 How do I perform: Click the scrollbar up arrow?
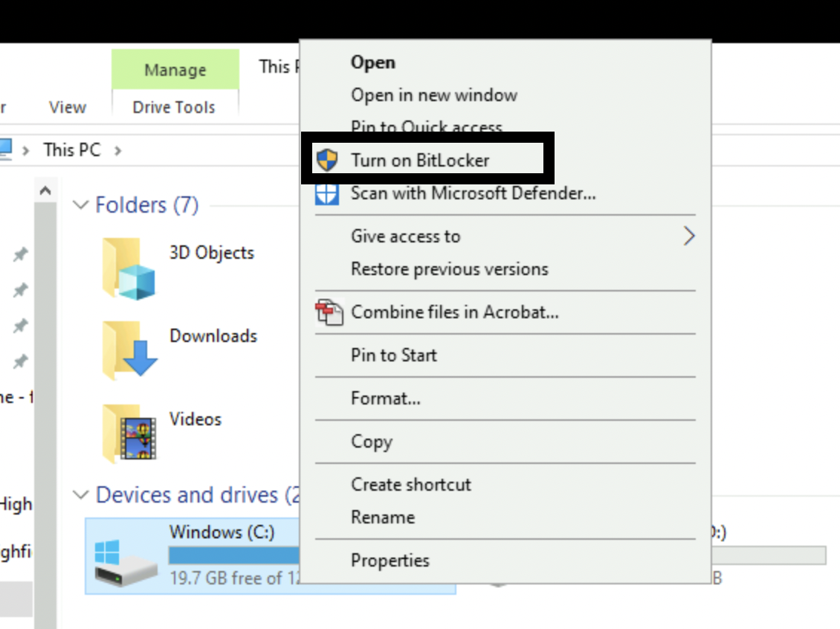(45, 190)
